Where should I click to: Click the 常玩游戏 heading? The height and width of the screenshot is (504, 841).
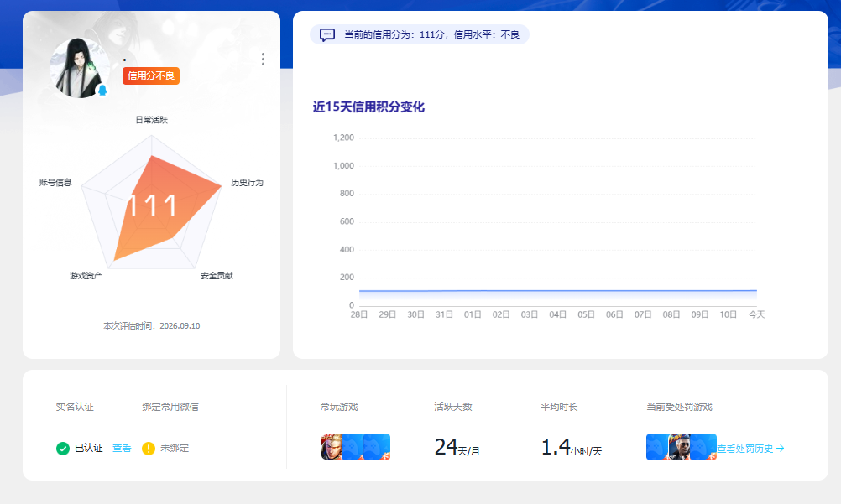pos(339,407)
